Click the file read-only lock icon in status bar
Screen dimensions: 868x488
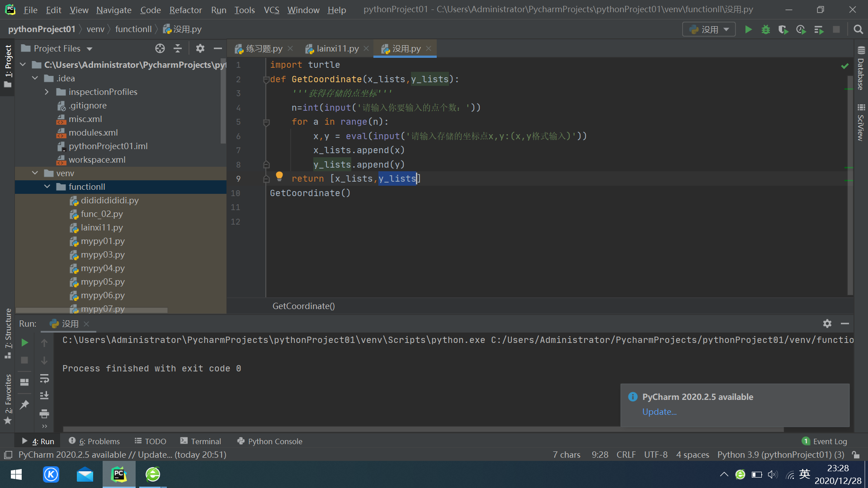855,455
